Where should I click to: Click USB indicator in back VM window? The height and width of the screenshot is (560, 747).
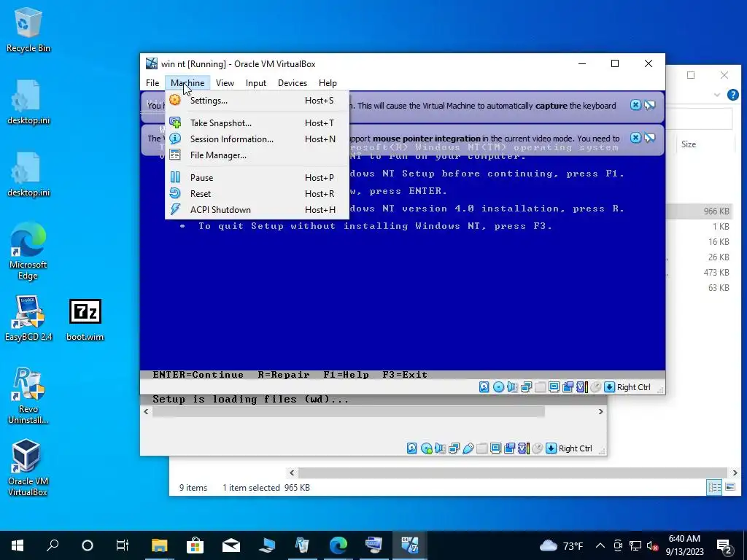[468, 448]
